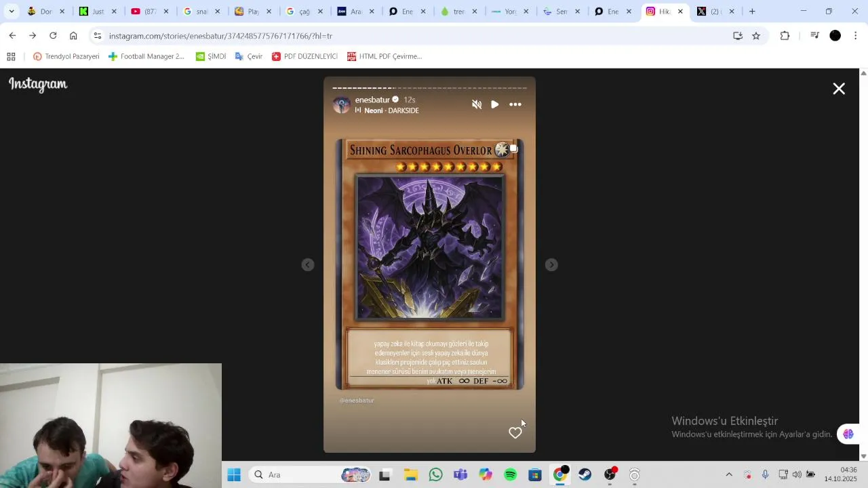Screen dimensions: 868x488
Task: Like the story with the heart icon
Action: tap(515, 432)
